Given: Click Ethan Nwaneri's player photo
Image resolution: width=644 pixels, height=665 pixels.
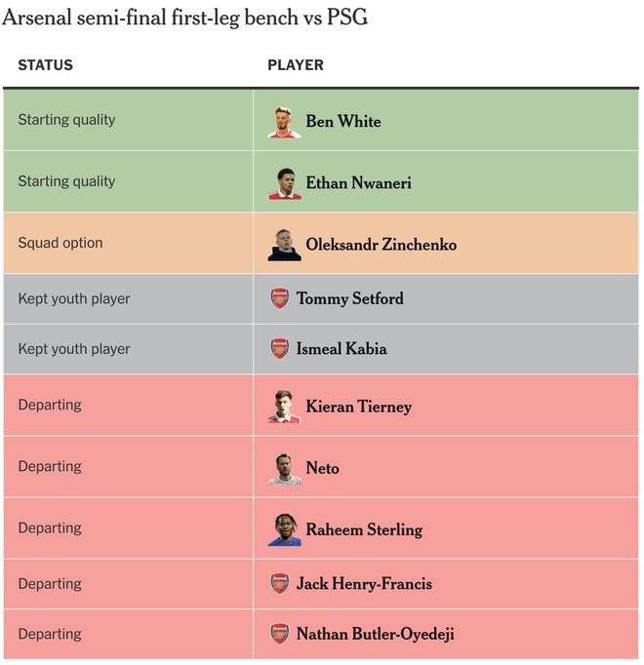Looking at the screenshot, I should point(284,182).
